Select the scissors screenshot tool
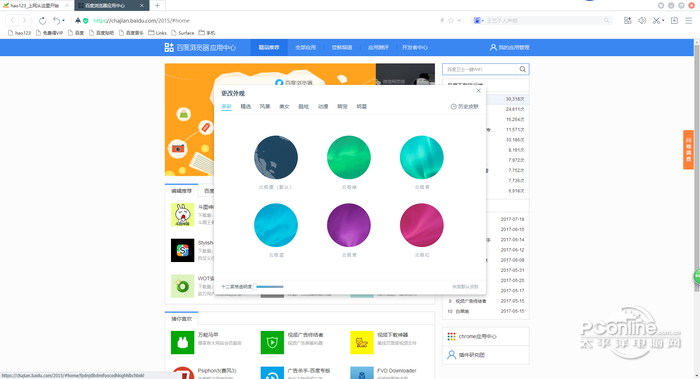 point(656,21)
